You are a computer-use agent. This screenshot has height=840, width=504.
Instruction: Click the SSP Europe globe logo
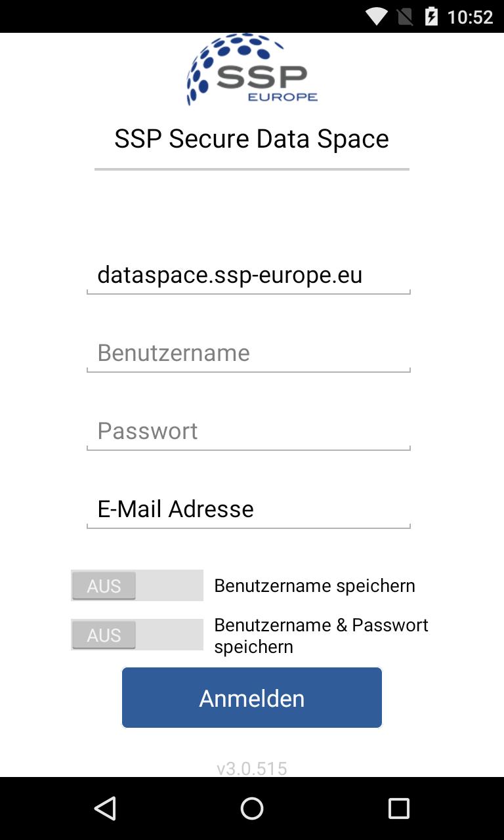pos(252,70)
